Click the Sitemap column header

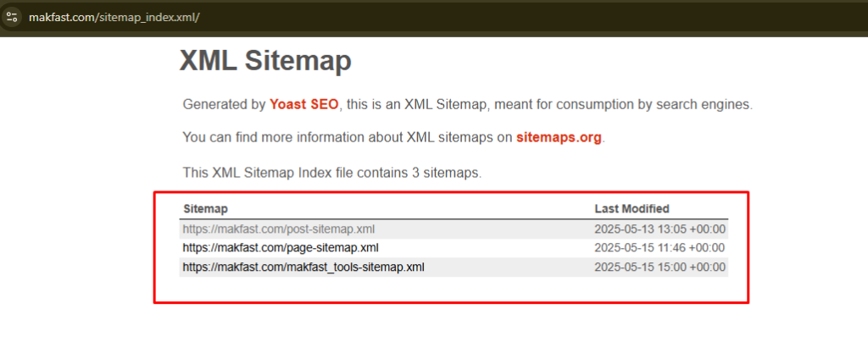205,209
